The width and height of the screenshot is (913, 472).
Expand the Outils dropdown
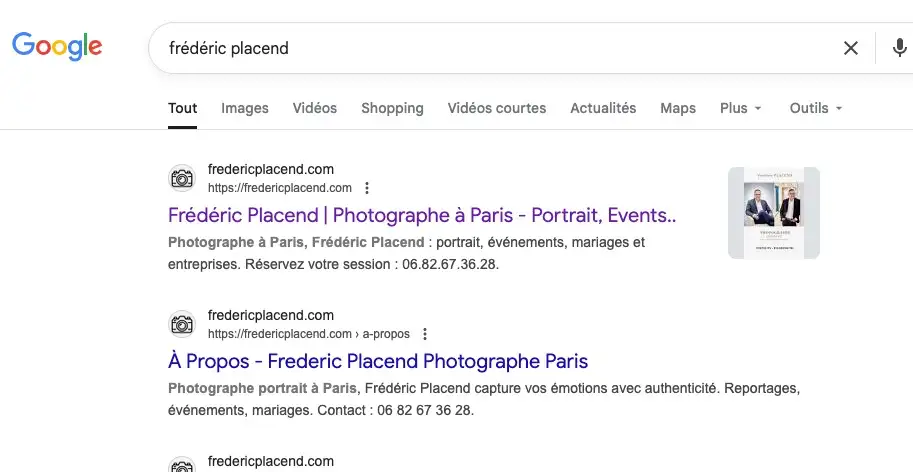(816, 108)
